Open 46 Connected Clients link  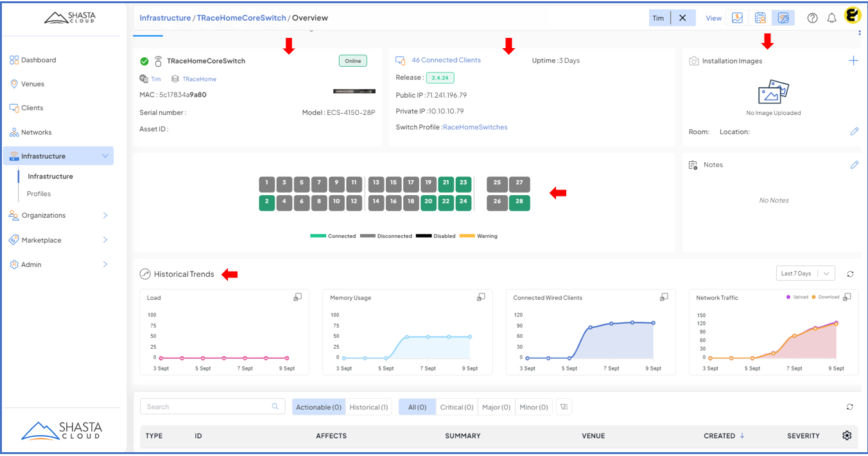pyautogui.click(x=446, y=60)
